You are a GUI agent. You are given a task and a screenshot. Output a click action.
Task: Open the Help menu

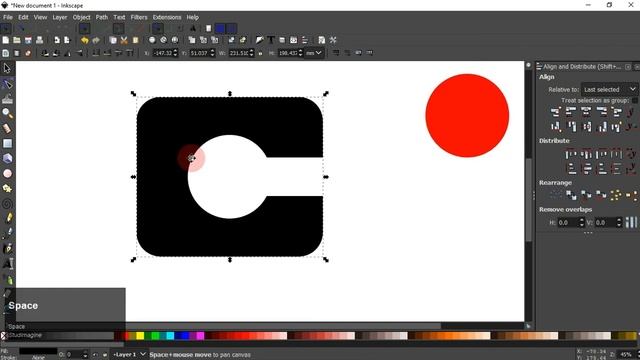click(x=192, y=17)
